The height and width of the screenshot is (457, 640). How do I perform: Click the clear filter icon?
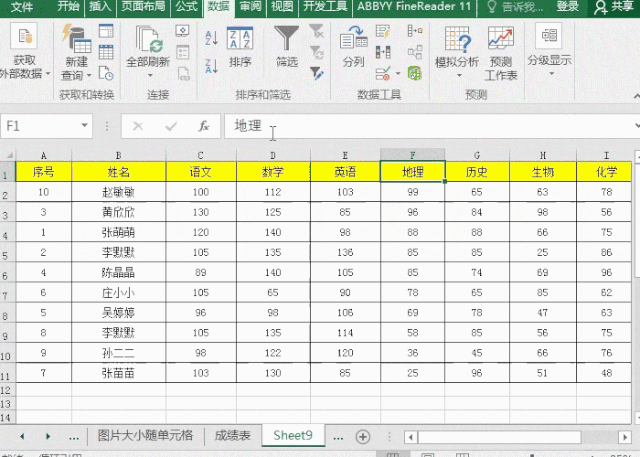[x=316, y=31]
